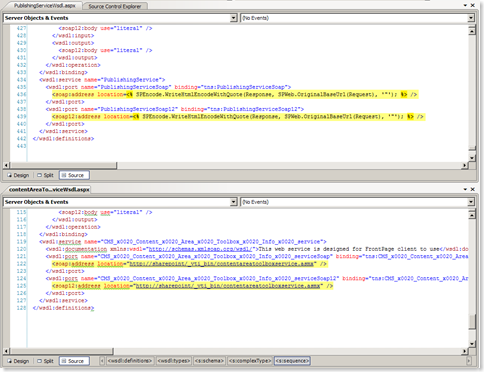Click wsdl:port name="PublishingServiceSoap12" line 438
484x372 pixels.
175,109
